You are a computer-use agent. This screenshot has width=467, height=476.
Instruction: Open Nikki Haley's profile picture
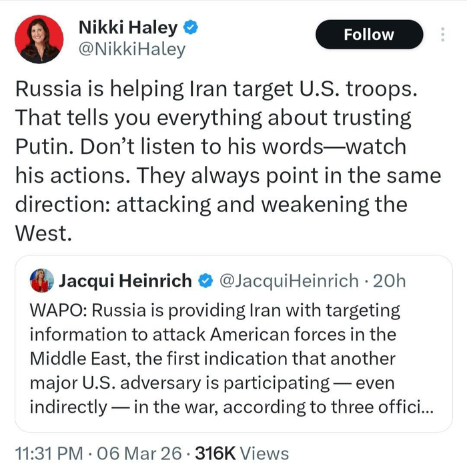pos(39,39)
